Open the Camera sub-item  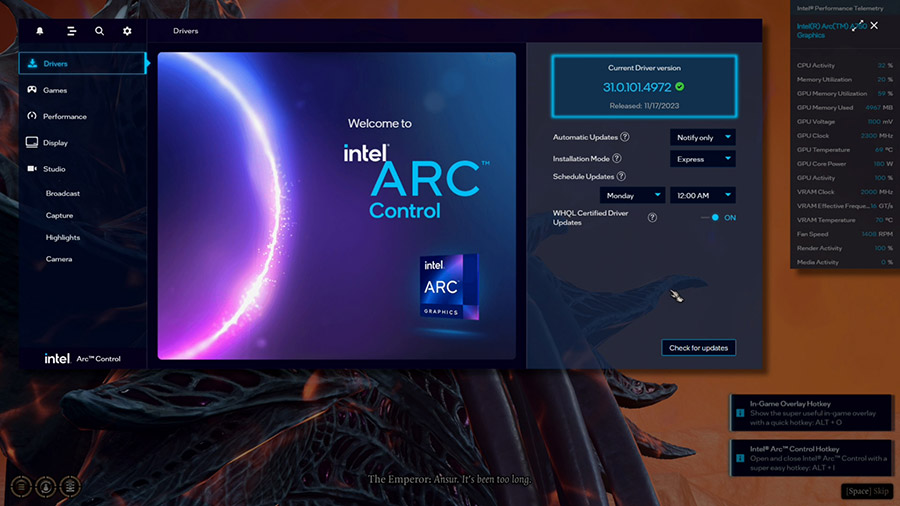[59, 259]
